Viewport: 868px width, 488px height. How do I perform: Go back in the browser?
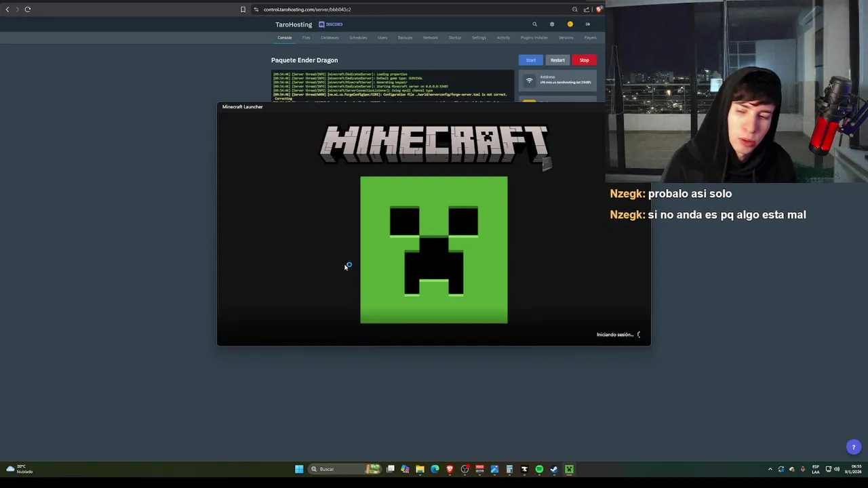pyautogui.click(x=7, y=9)
